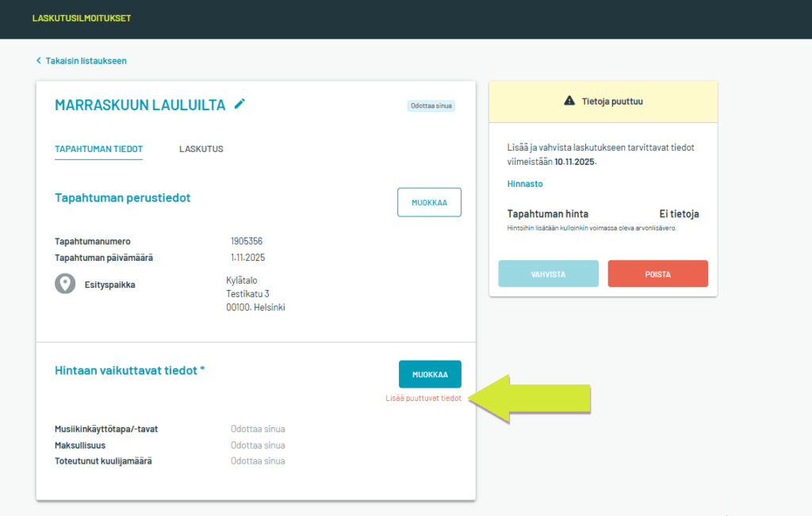Click the red Lisää puuttuvat tiedot text
Screen dimensions: 812x516
[423, 399]
